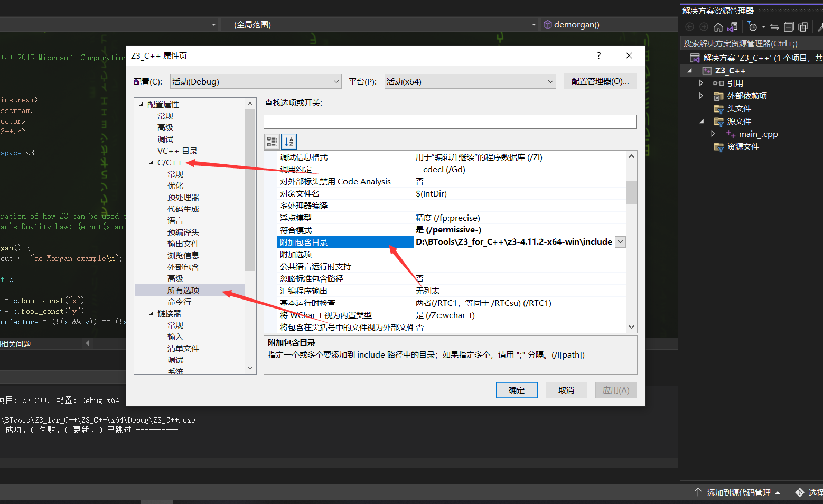Open the 添加到源代码管理 menu
823x504 pixels.
pyautogui.click(x=738, y=492)
